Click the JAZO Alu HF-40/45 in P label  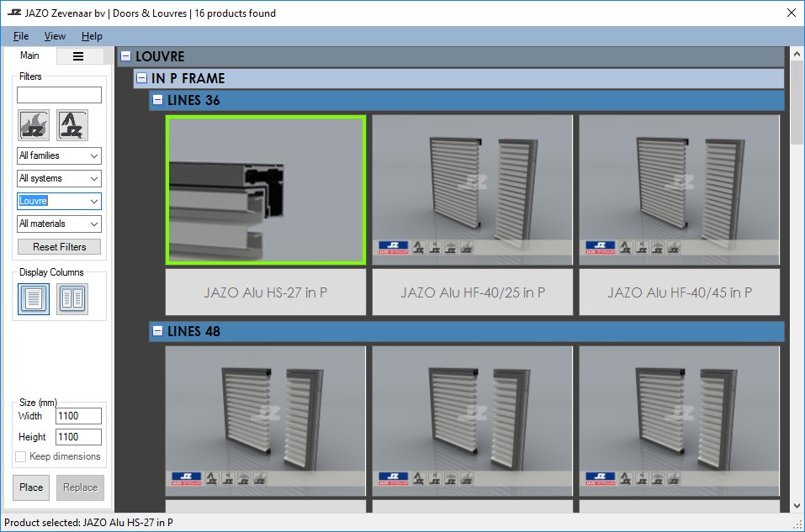click(679, 292)
